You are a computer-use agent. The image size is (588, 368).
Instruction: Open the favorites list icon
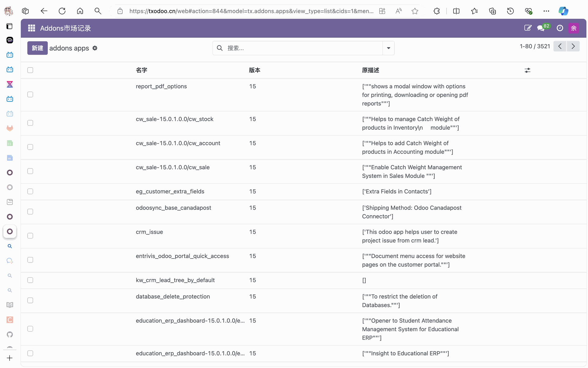(x=474, y=11)
